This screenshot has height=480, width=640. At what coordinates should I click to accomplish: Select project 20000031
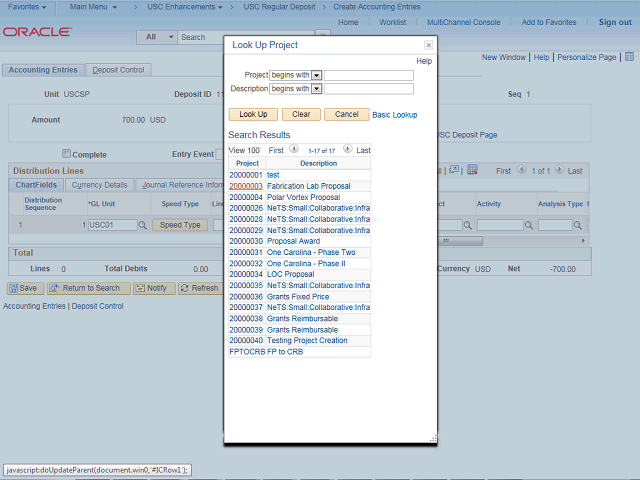(246, 252)
